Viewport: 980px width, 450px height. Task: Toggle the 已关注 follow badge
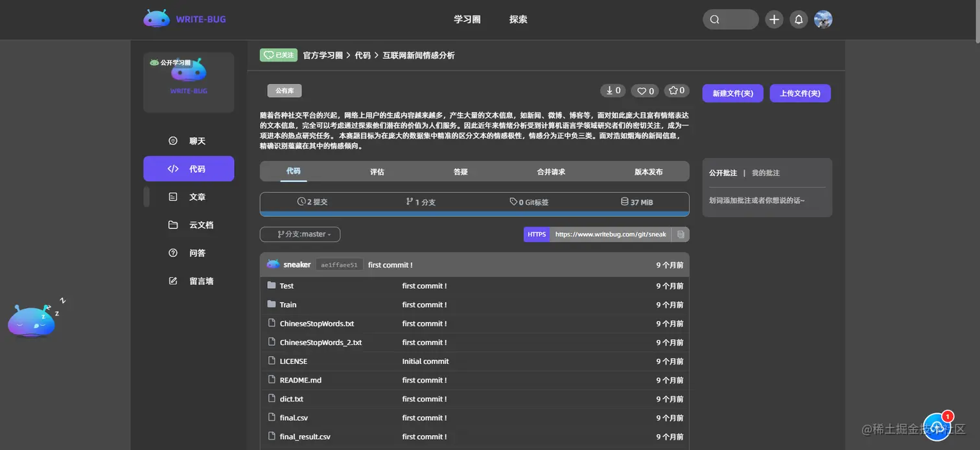point(278,55)
